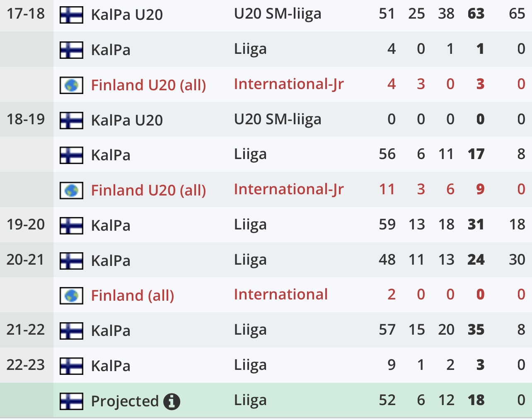This screenshot has height=420, width=532.
Task: Select Liiga league in the 19-20 row
Action: click(x=250, y=224)
